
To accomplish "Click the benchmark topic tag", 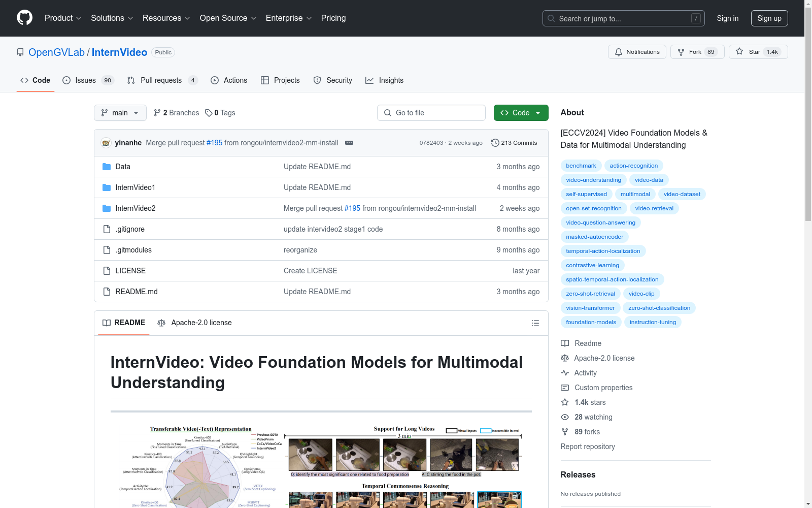I will (581, 166).
